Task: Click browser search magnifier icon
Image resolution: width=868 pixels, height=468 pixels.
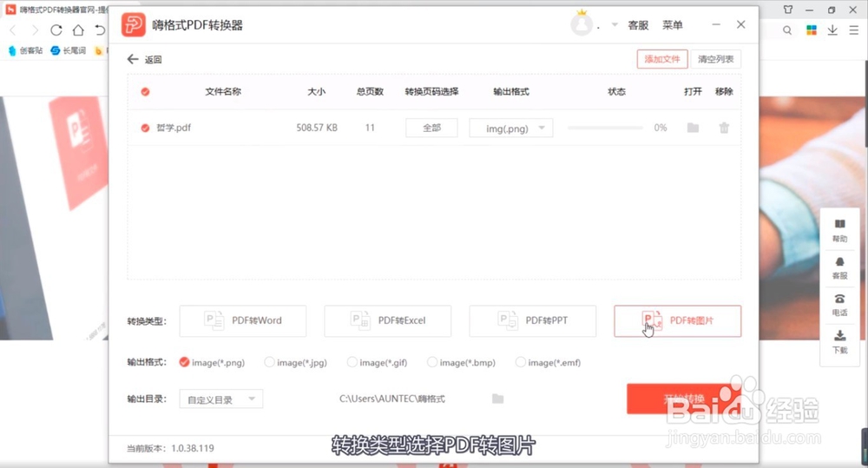Action: pyautogui.click(x=786, y=30)
